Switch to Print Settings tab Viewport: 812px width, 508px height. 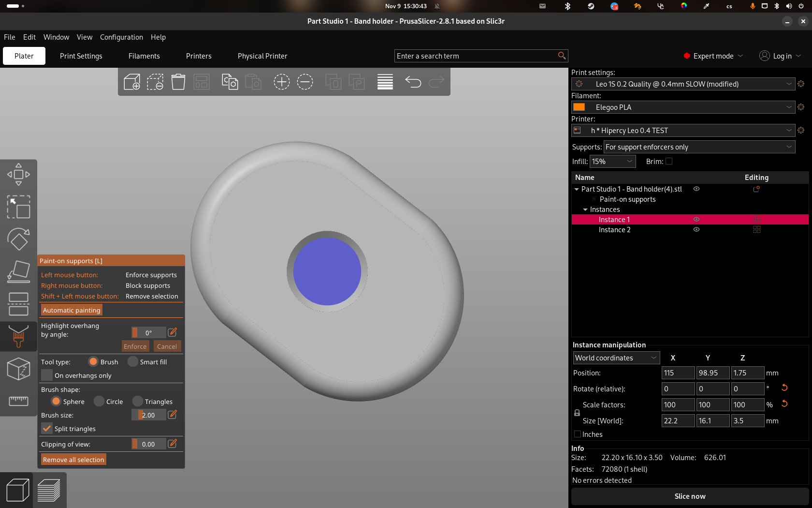[x=81, y=56]
